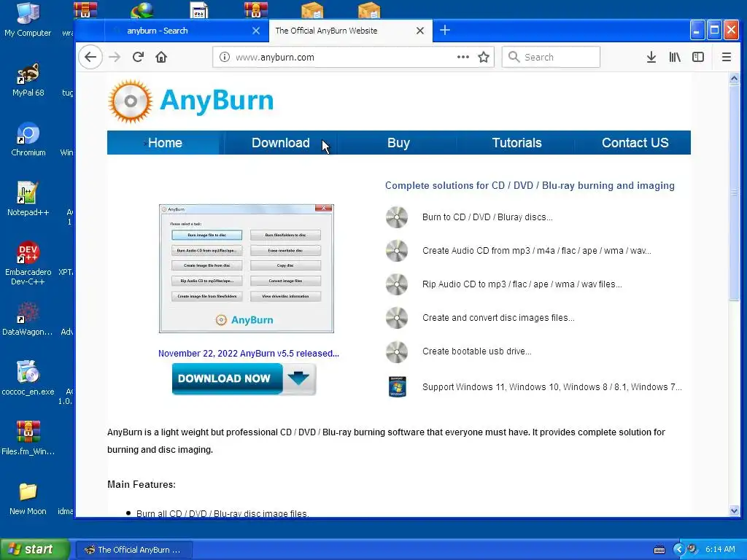Open the coccoc_en.exe desktop icon

(x=28, y=378)
